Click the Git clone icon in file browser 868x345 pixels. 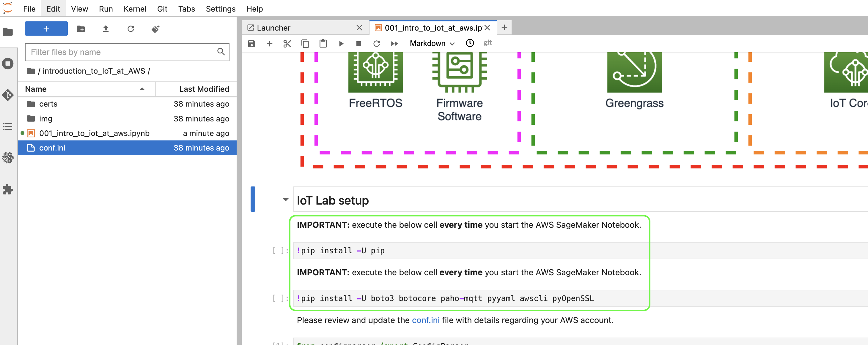click(x=155, y=29)
